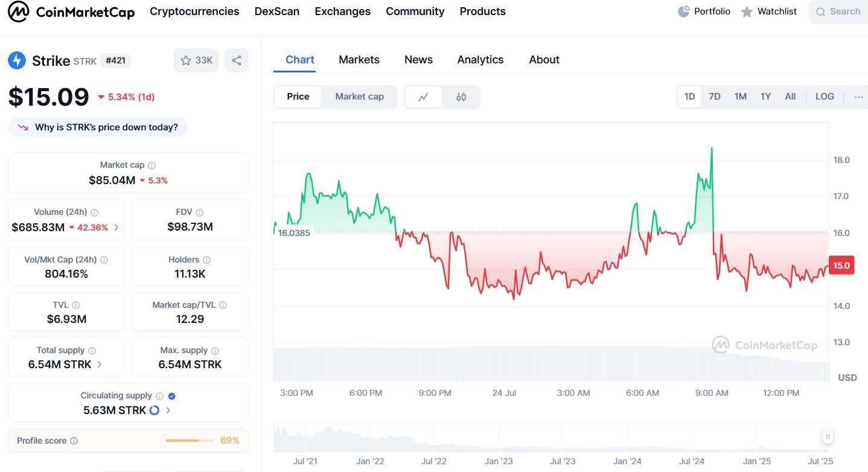The image size is (868, 472).
Task: Click the Search input field
Action: (x=839, y=11)
